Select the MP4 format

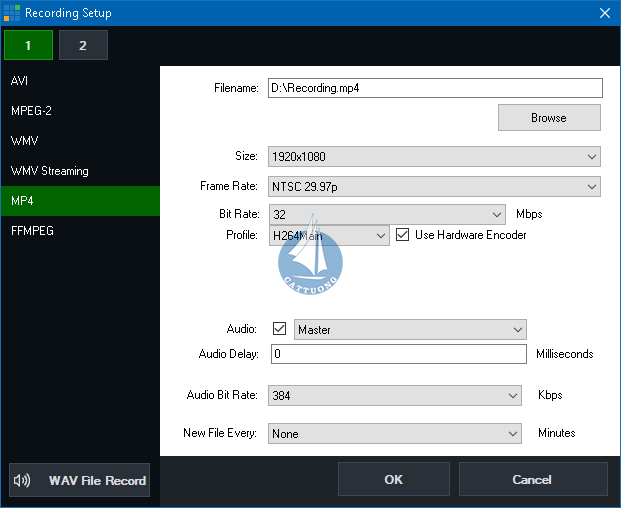click(80, 201)
